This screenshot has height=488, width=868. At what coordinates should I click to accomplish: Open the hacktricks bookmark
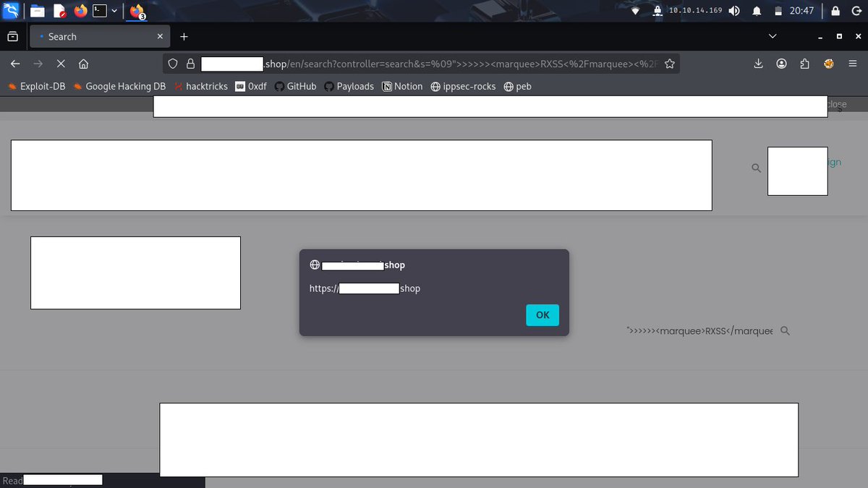coord(200,86)
